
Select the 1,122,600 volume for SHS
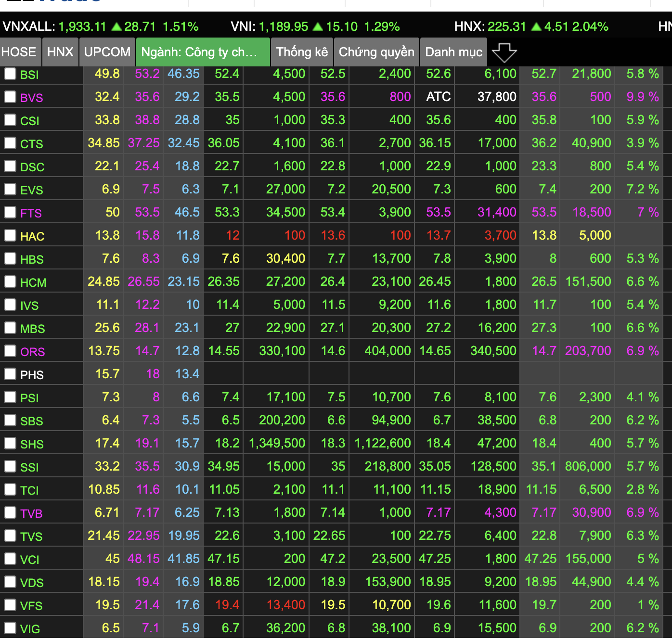click(383, 443)
